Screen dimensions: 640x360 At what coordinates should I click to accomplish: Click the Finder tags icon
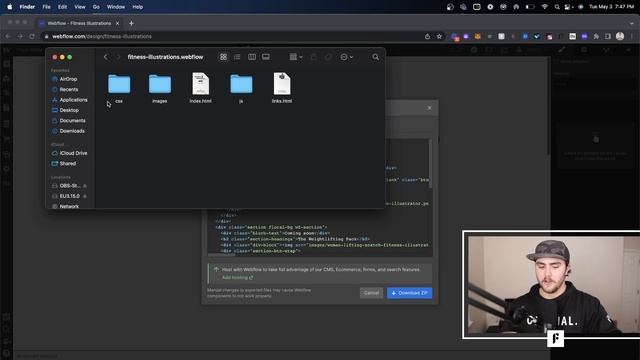(328, 57)
